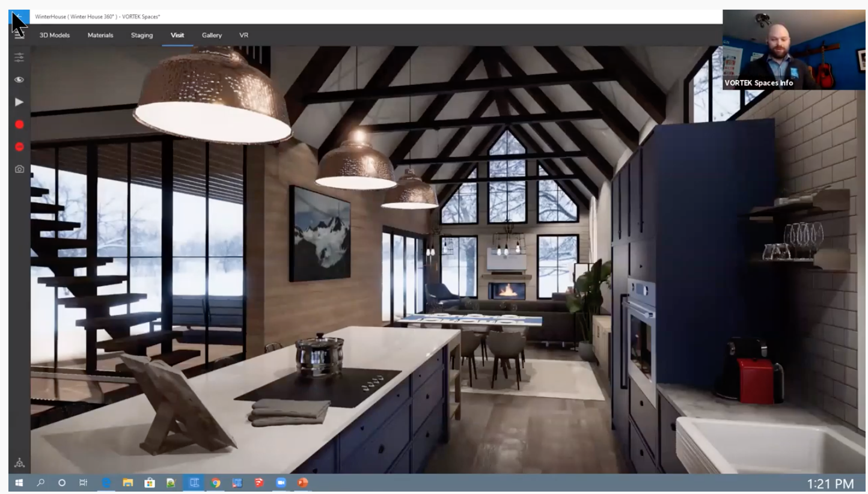Toggle the eye visibility icon in sidebar
The height and width of the screenshot is (494, 868).
point(18,79)
